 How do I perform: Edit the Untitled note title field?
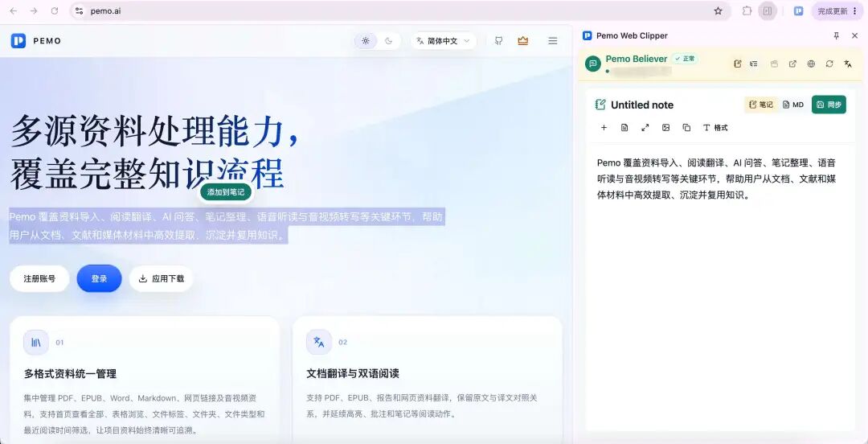[x=642, y=105]
